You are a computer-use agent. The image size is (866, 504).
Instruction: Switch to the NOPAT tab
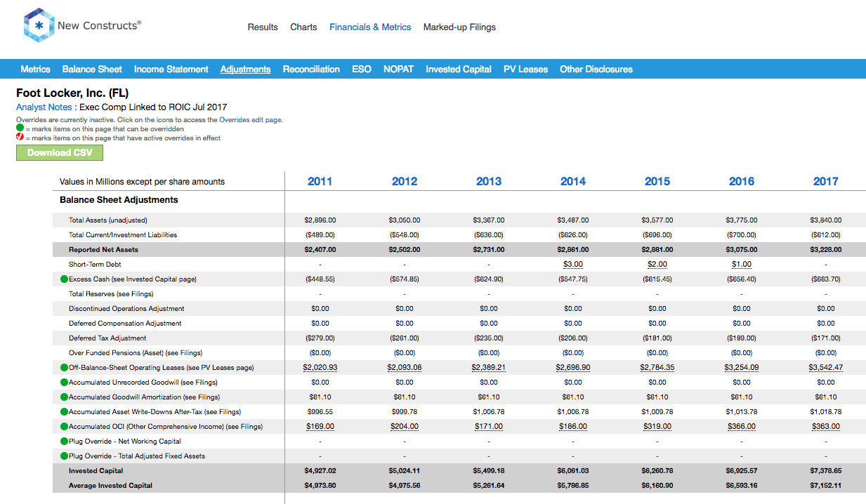click(398, 69)
